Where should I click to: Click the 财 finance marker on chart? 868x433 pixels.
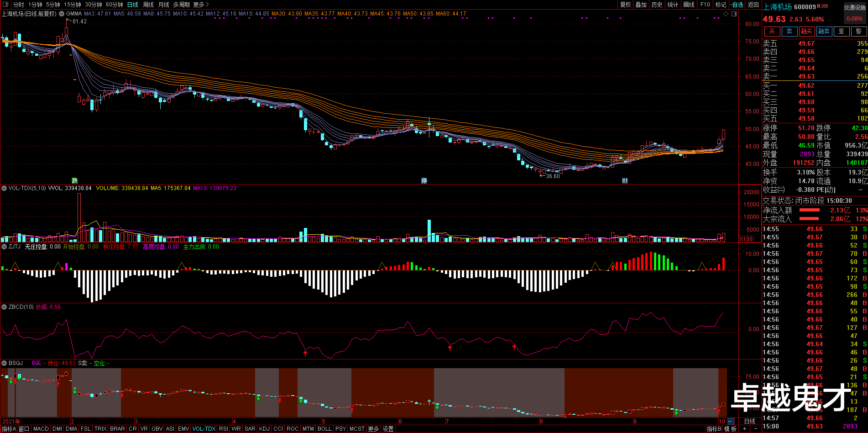pyautogui.click(x=625, y=181)
